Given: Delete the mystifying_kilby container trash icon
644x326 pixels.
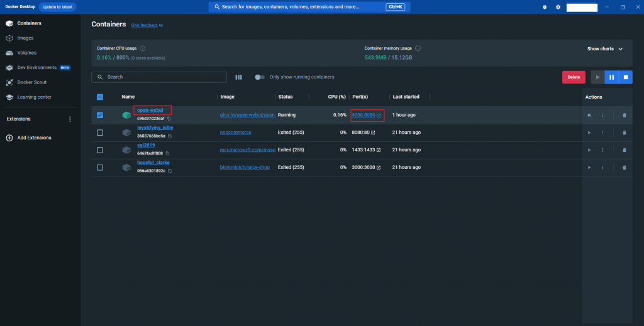Looking at the screenshot, I should pos(625,133).
